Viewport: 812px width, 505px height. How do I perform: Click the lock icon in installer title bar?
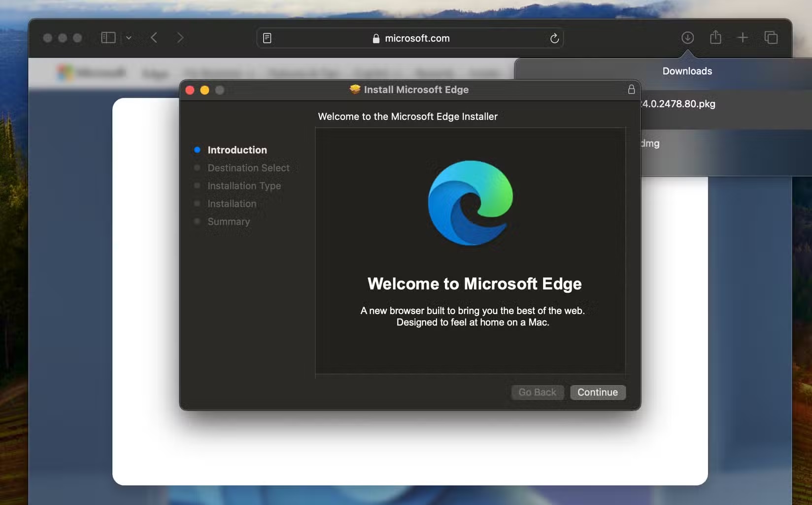(631, 89)
